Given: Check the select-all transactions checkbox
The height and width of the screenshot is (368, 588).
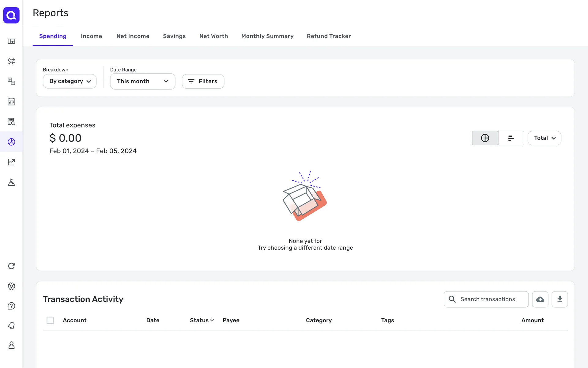Looking at the screenshot, I should (x=50, y=320).
